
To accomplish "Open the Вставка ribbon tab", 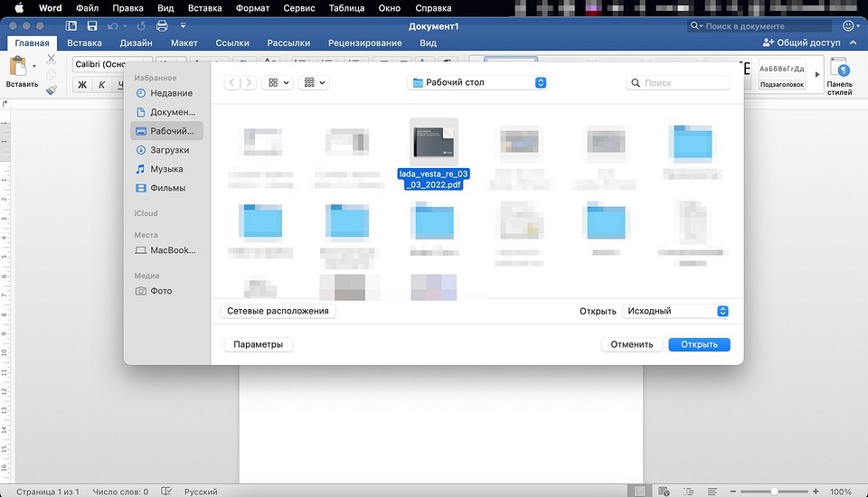I will [x=84, y=42].
